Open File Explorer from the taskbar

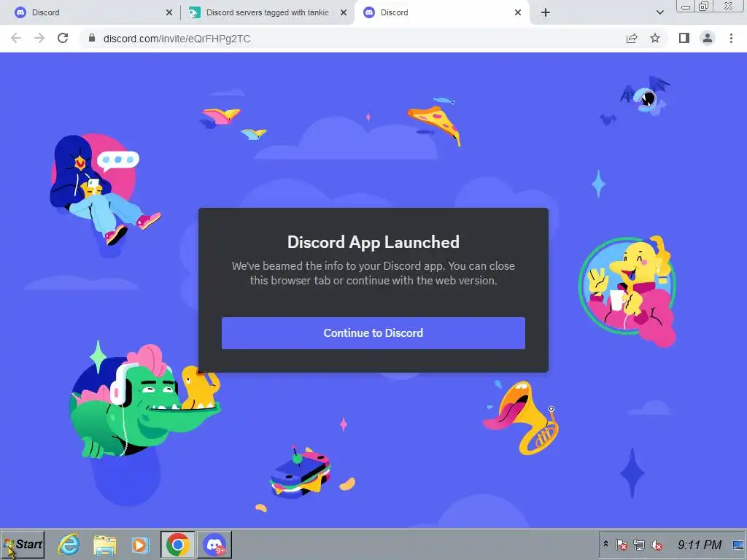(105, 544)
